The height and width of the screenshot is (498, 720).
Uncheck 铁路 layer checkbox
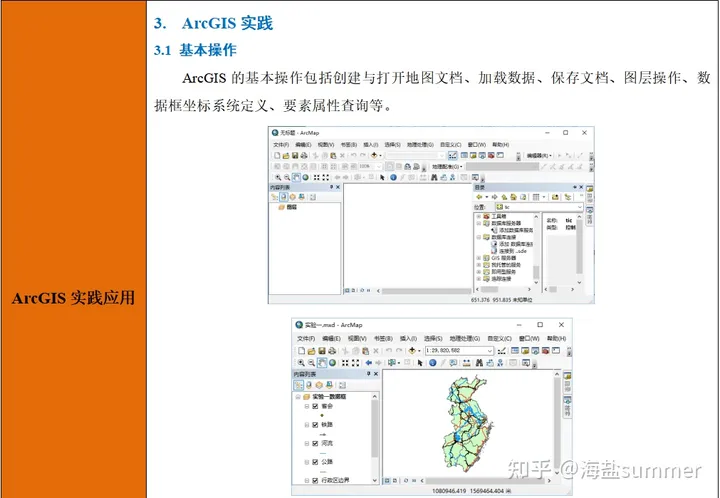click(315, 425)
